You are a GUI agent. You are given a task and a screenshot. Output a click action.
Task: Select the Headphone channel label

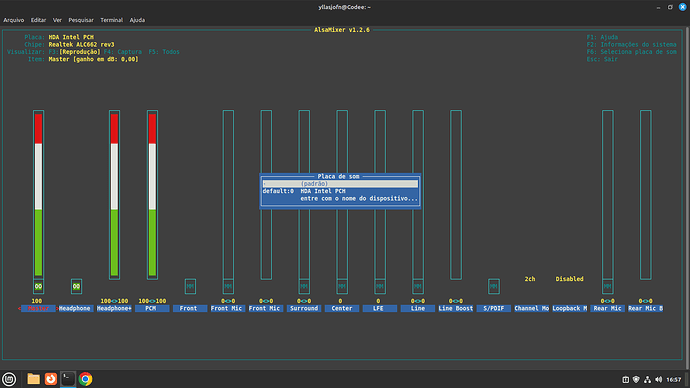coord(75,308)
